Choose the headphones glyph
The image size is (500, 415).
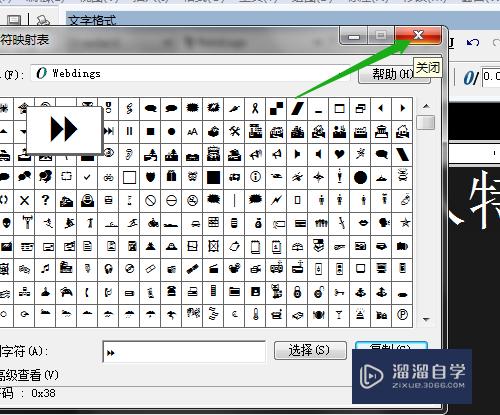pyautogui.click(x=108, y=269)
